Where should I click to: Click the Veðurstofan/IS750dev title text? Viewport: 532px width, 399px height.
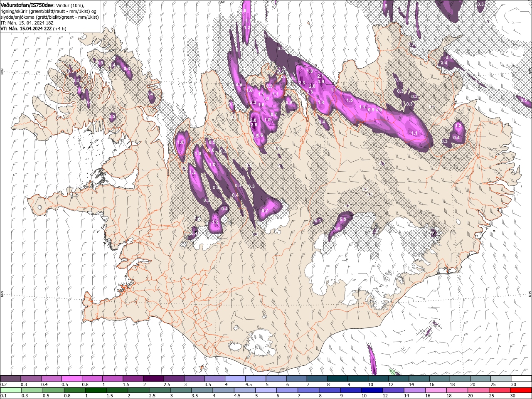27,5
